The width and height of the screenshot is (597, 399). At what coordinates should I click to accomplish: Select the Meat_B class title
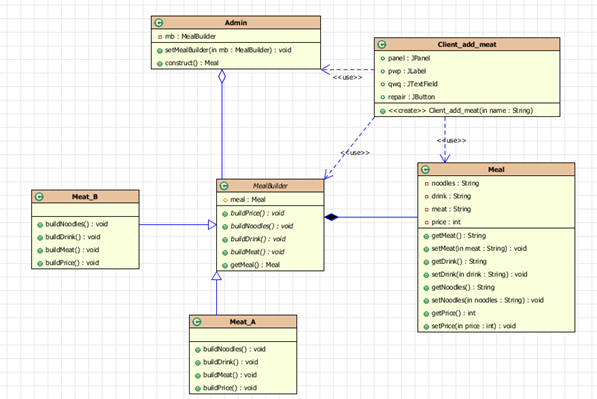pyautogui.click(x=85, y=196)
